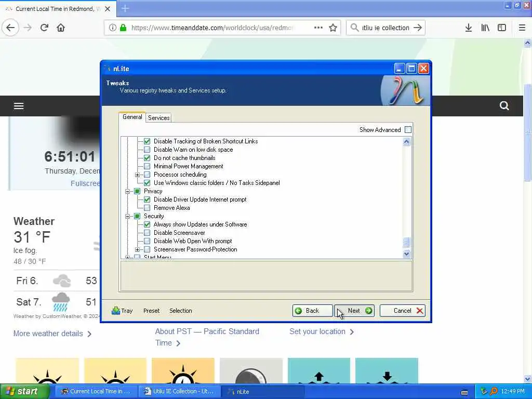Open the Windows start menu

[x=24, y=392]
